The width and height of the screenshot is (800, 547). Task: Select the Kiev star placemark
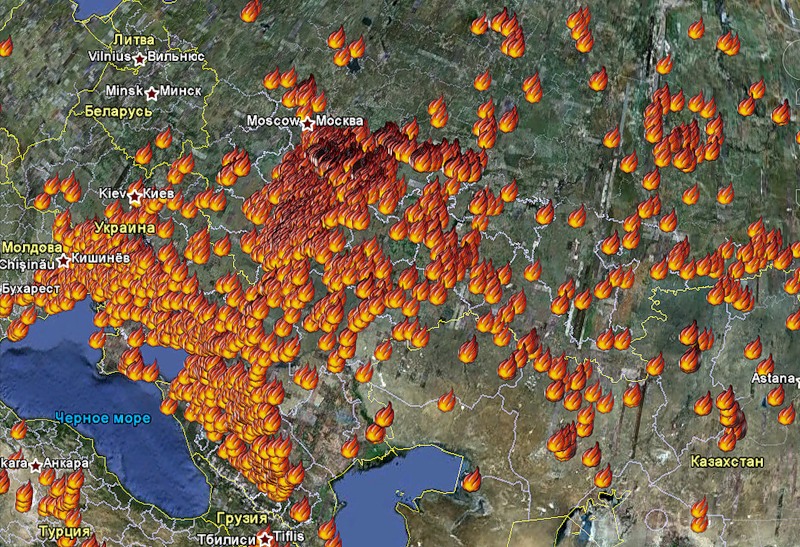point(135,196)
